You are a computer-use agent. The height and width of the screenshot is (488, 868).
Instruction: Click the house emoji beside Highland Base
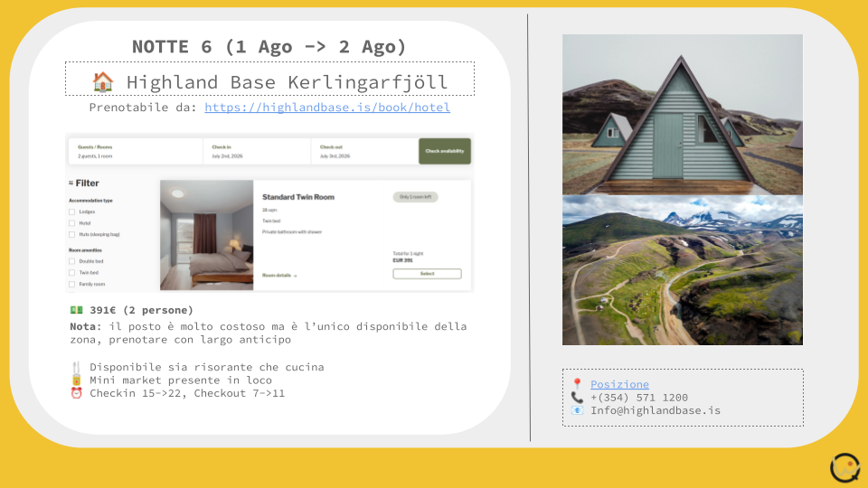click(x=103, y=82)
